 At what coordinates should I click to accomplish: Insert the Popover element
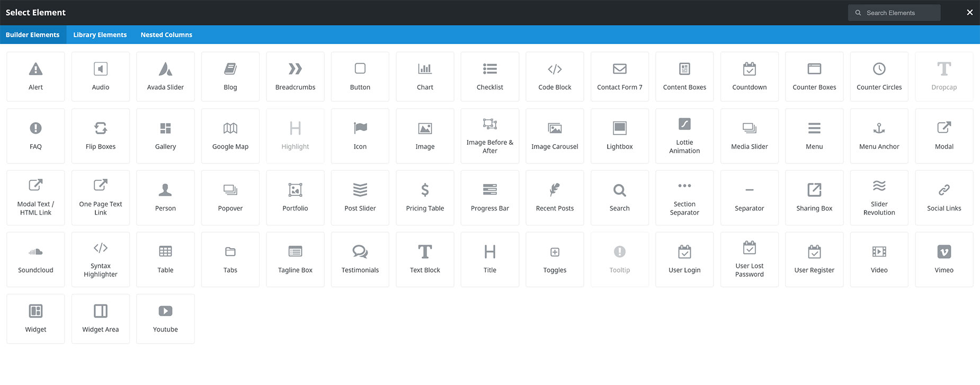[230, 198]
